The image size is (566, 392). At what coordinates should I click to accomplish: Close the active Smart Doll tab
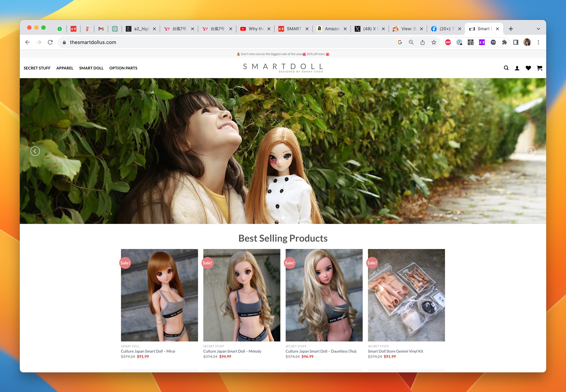coord(497,29)
